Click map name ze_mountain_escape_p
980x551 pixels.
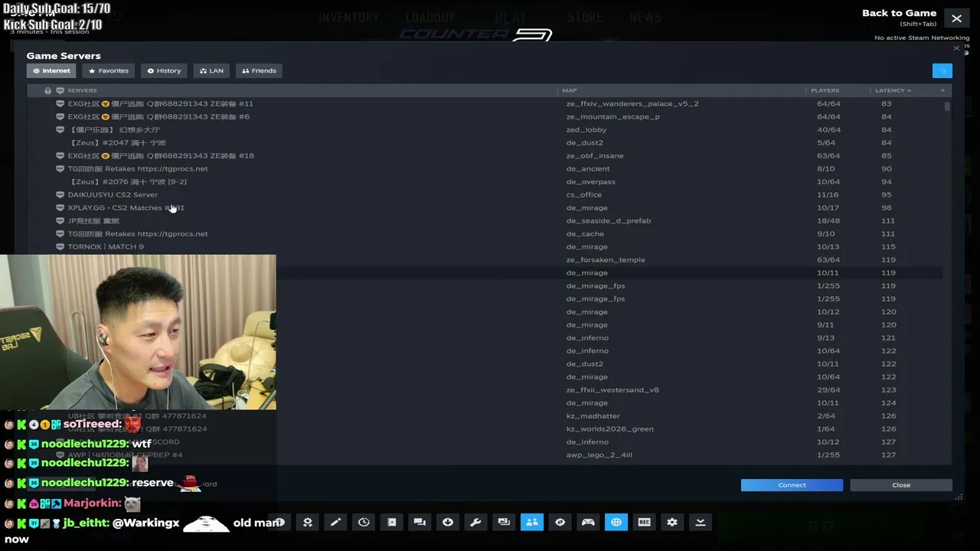pyautogui.click(x=612, y=116)
